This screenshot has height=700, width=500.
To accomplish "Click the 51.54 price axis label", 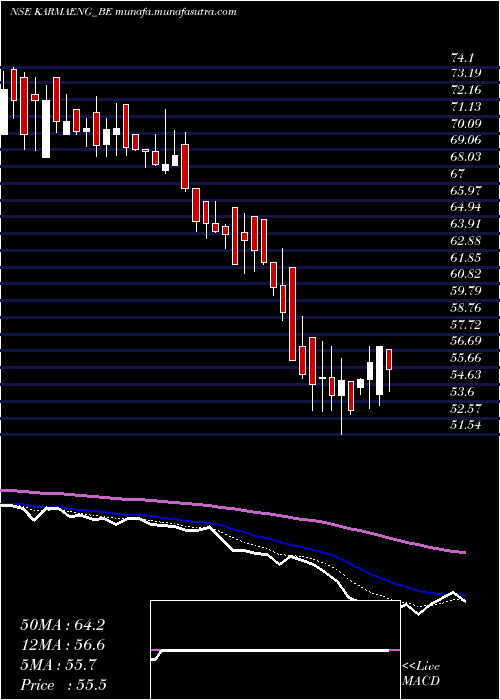I will point(466,425).
